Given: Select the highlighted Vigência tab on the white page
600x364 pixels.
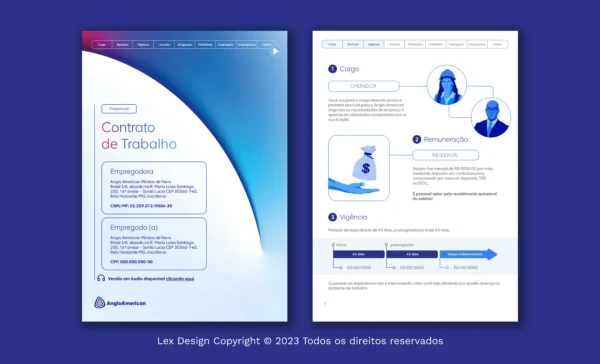Looking at the screenshot, I should pyautogui.click(x=373, y=44).
